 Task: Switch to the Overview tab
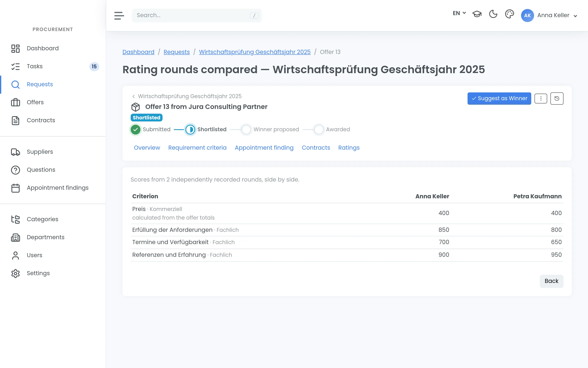tap(147, 148)
